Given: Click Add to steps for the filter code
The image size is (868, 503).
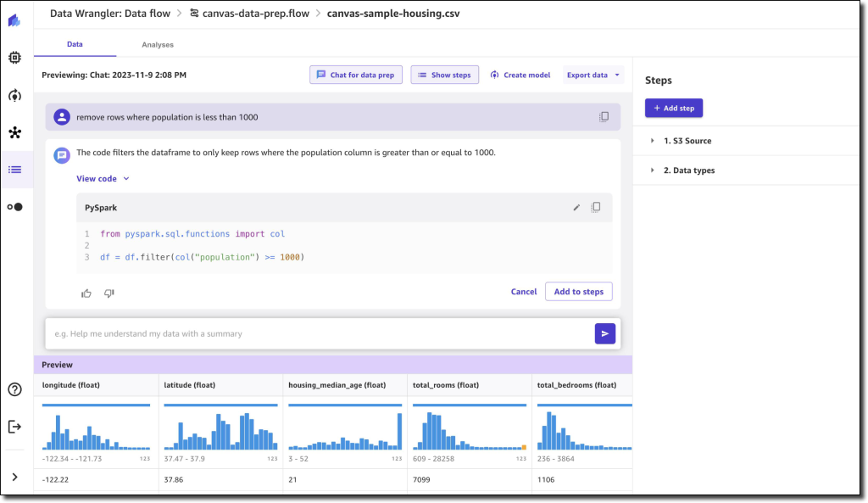Looking at the screenshot, I should (579, 292).
